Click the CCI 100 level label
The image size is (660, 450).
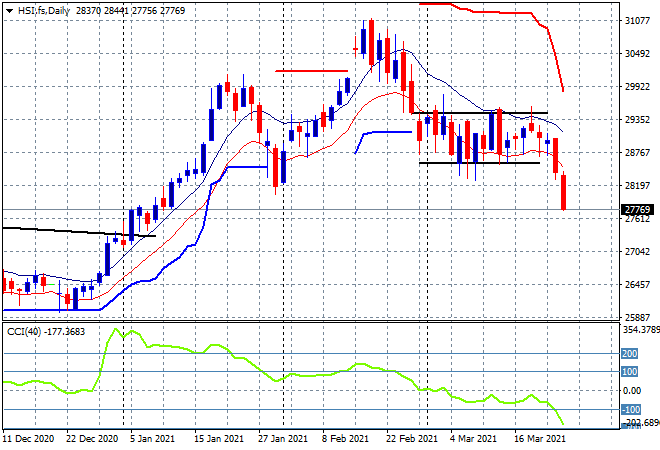(630, 372)
